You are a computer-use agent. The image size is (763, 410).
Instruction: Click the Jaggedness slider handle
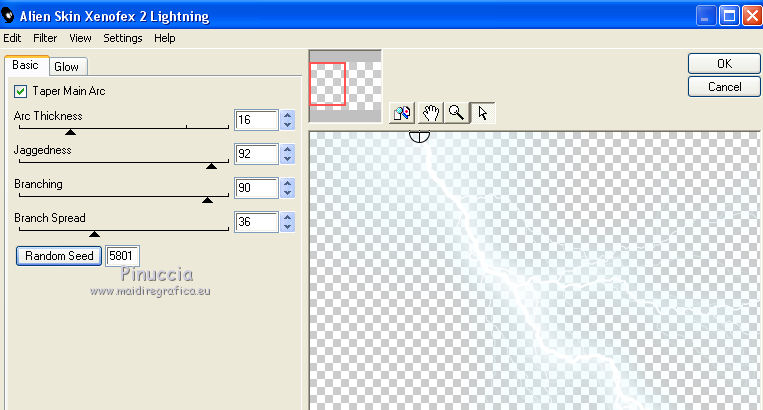coord(211,166)
